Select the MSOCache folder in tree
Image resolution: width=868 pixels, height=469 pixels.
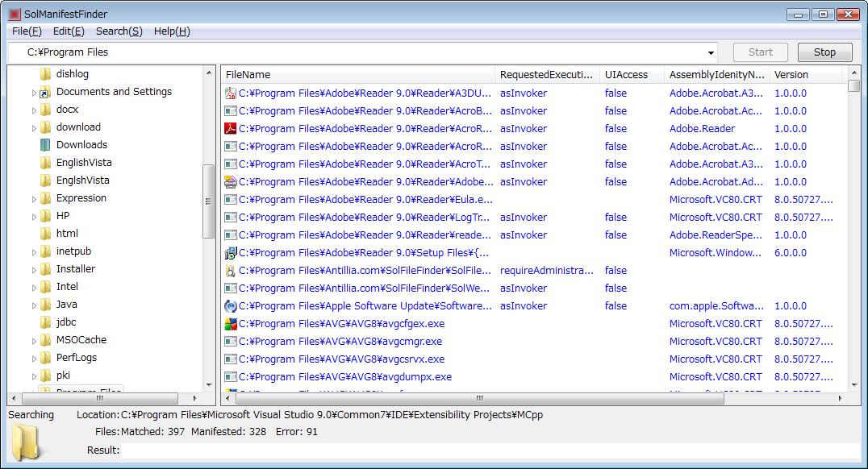[81, 340]
